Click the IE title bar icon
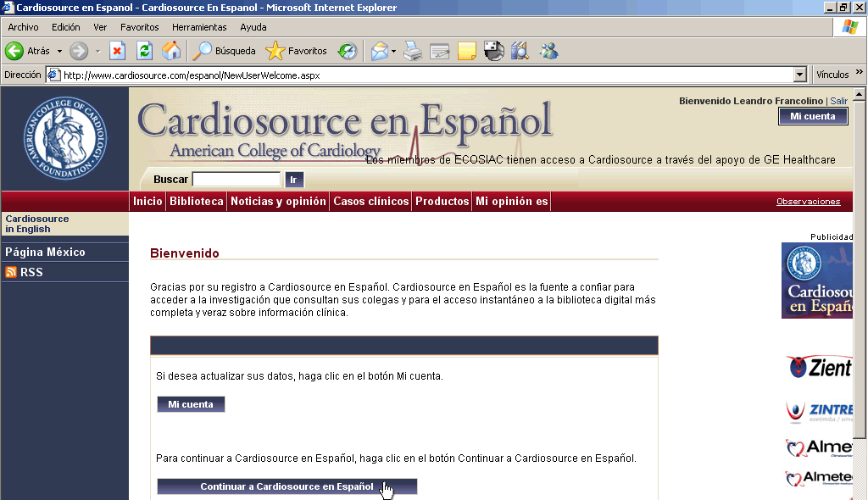This screenshot has width=868, height=500. 7,7
